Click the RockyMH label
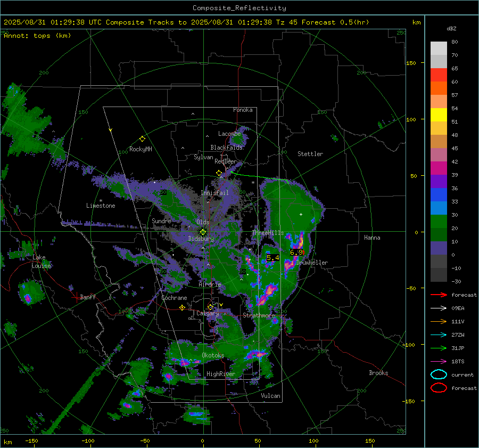 point(141,149)
